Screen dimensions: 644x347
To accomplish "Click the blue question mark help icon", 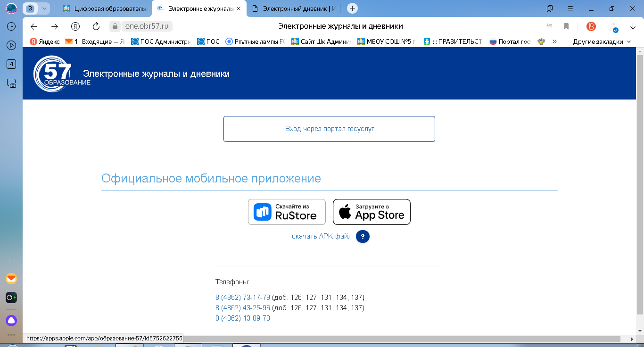I will click(x=363, y=237).
